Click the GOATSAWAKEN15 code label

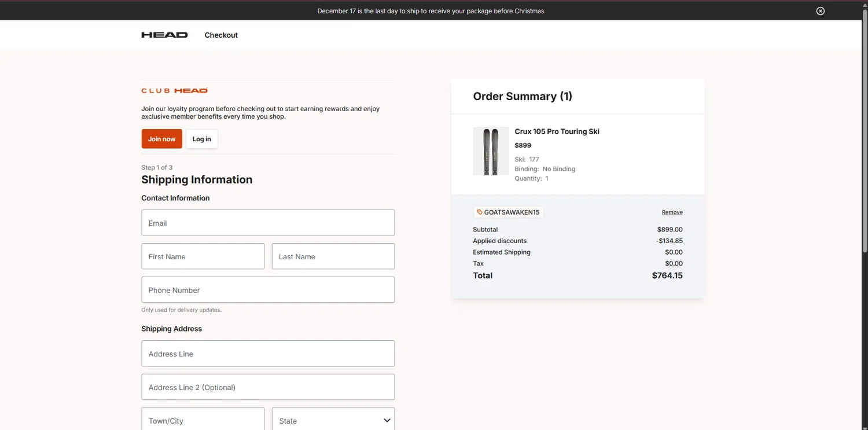512,212
